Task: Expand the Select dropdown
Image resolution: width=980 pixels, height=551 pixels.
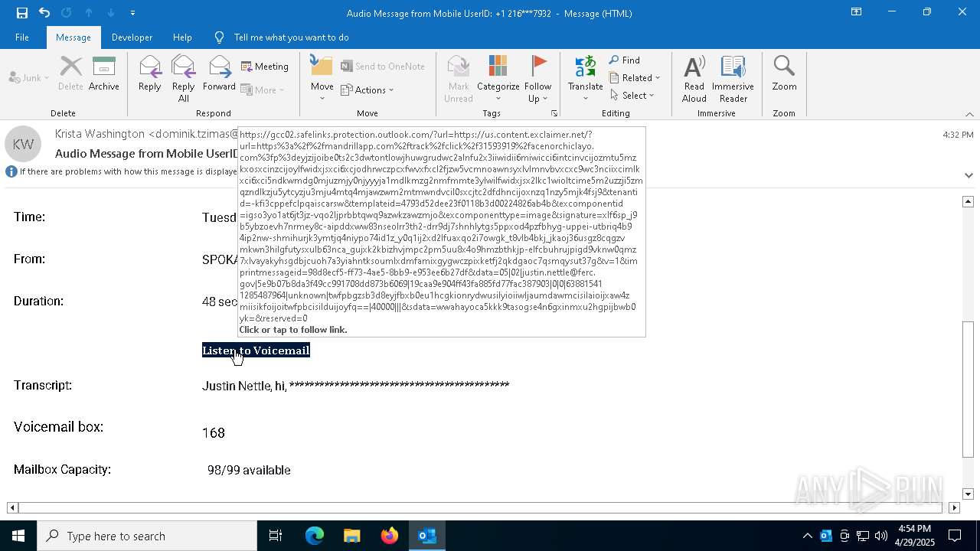Action: coord(632,95)
